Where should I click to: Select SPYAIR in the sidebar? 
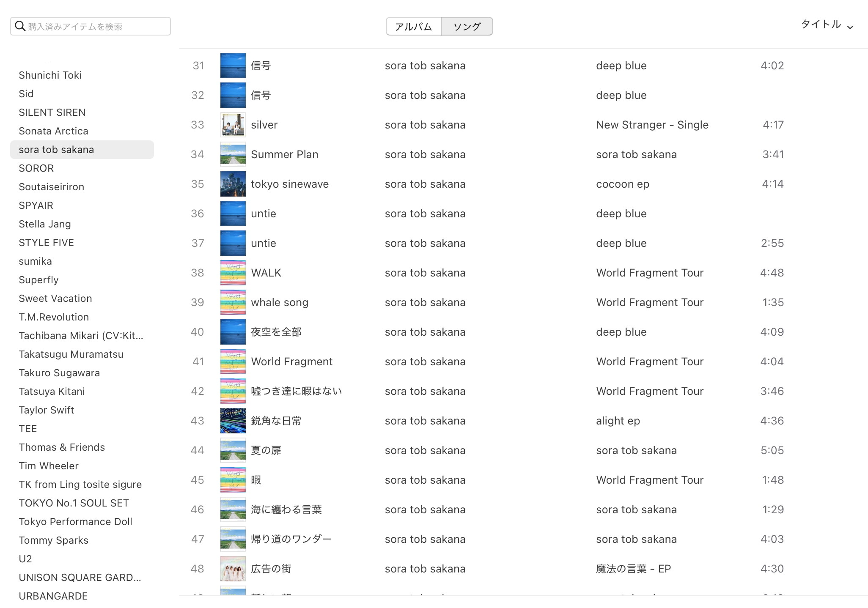pos(36,205)
